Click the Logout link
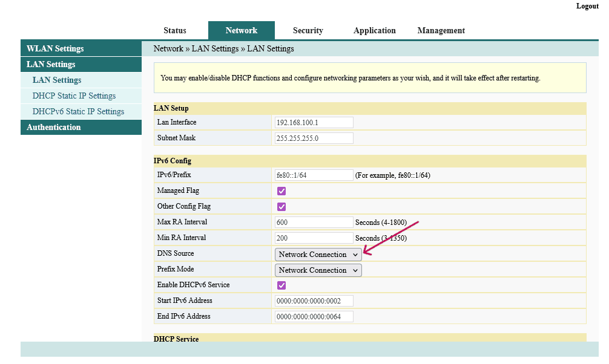609x364 pixels. pyautogui.click(x=587, y=6)
